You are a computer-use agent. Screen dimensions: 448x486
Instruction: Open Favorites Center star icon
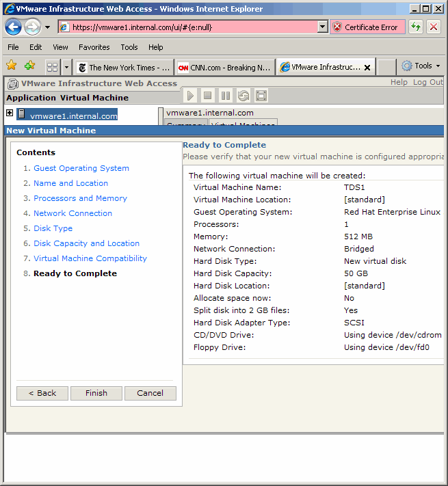coord(12,66)
